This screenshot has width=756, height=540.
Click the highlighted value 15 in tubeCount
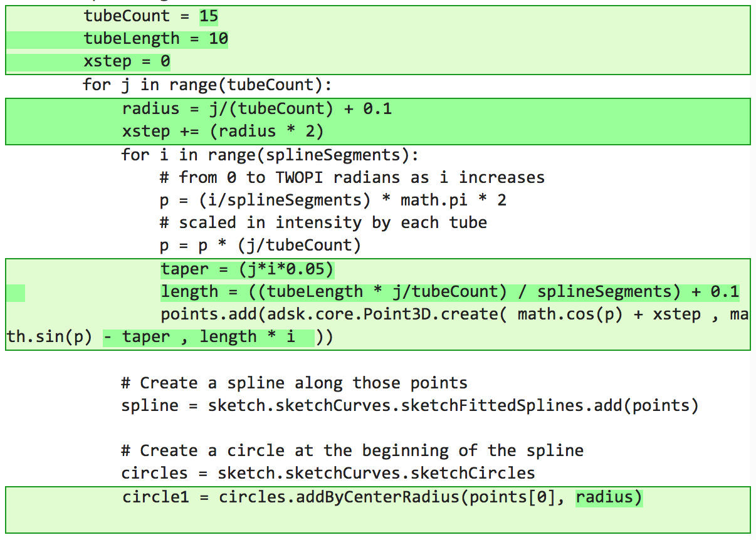click(x=209, y=16)
